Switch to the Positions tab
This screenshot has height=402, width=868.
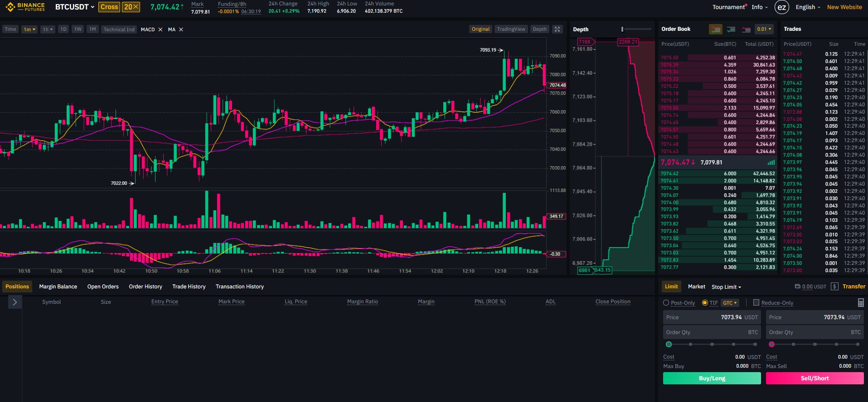pos(17,287)
